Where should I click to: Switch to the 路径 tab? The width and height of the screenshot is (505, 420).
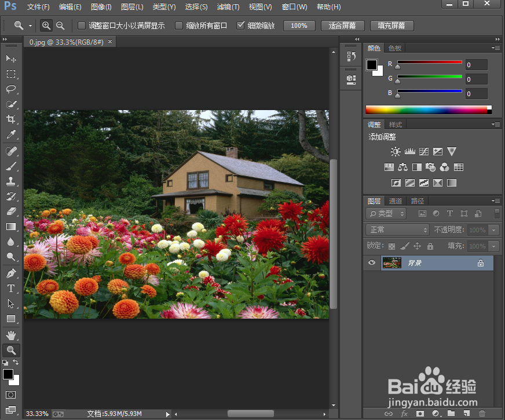coord(418,201)
